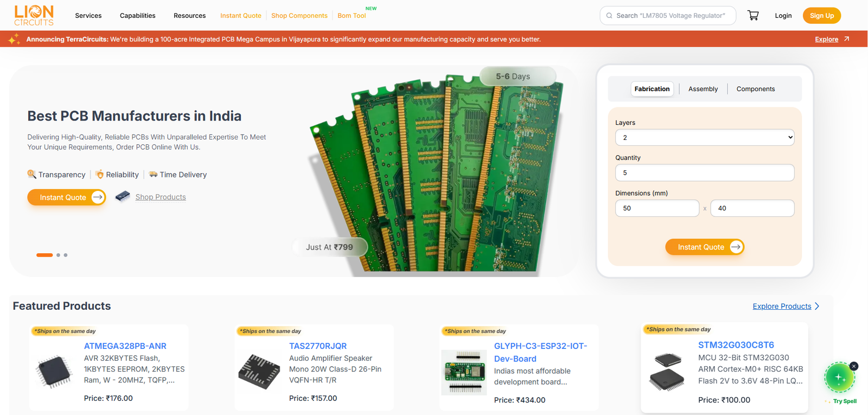Screen dimensions: 868x415
Task: Open the ATMEGA328PB-ANR product title
Action: 125,346
